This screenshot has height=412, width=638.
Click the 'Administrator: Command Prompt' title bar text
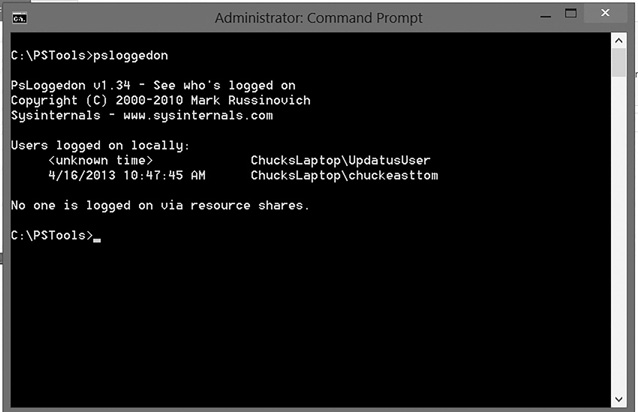pos(318,18)
